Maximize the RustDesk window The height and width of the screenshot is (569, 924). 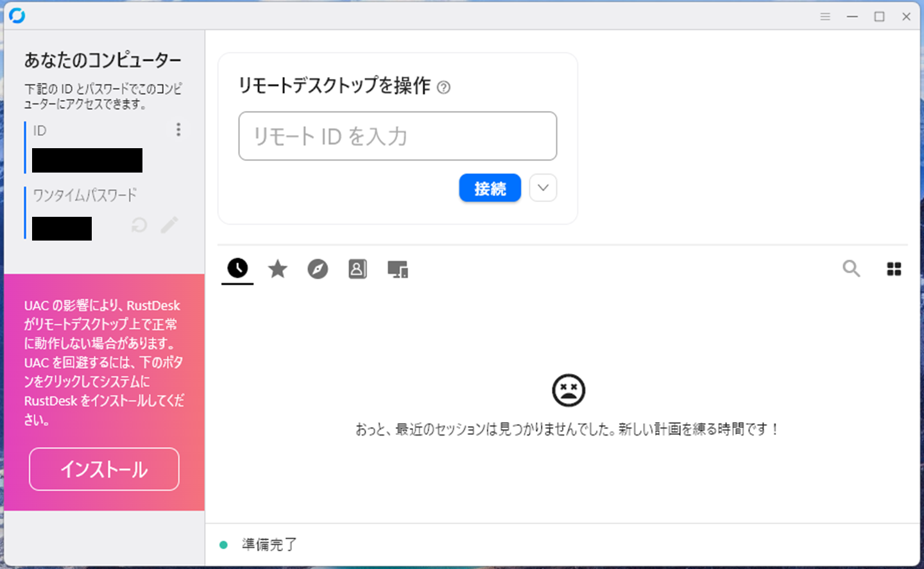(x=879, y=17)
